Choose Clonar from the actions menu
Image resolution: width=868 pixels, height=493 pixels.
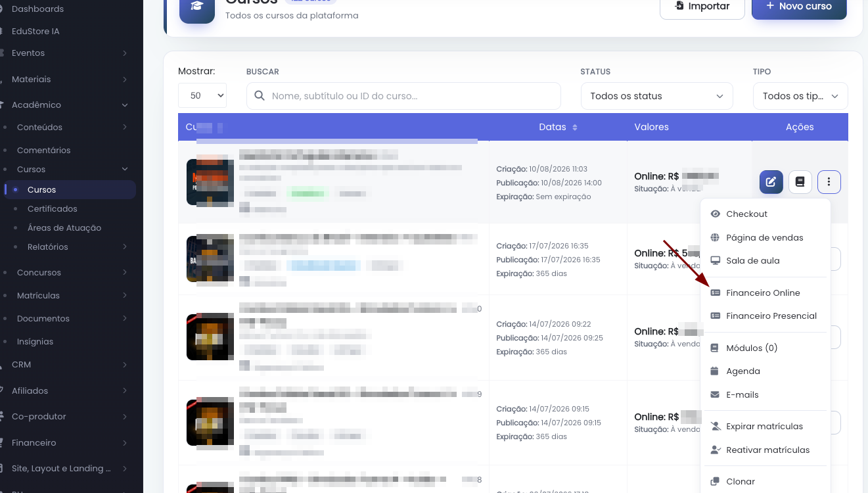765,482
